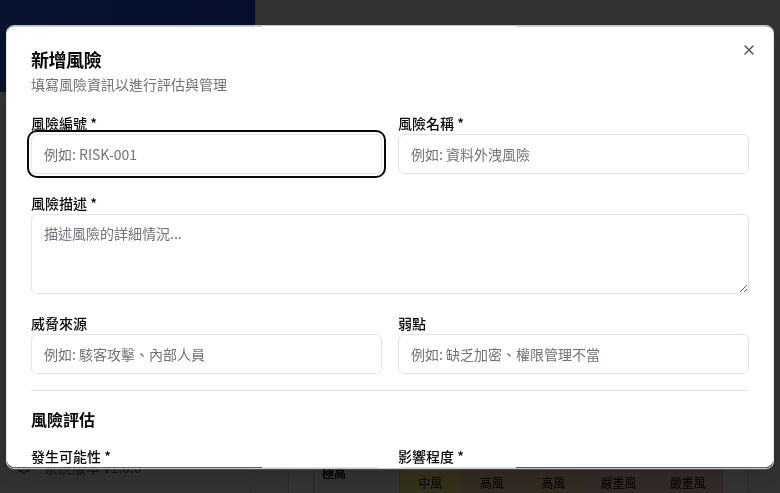Viewport: 780px width, 493px height.
Task: Focus the 風險編號 input field
Action: (x=207, y=155)
